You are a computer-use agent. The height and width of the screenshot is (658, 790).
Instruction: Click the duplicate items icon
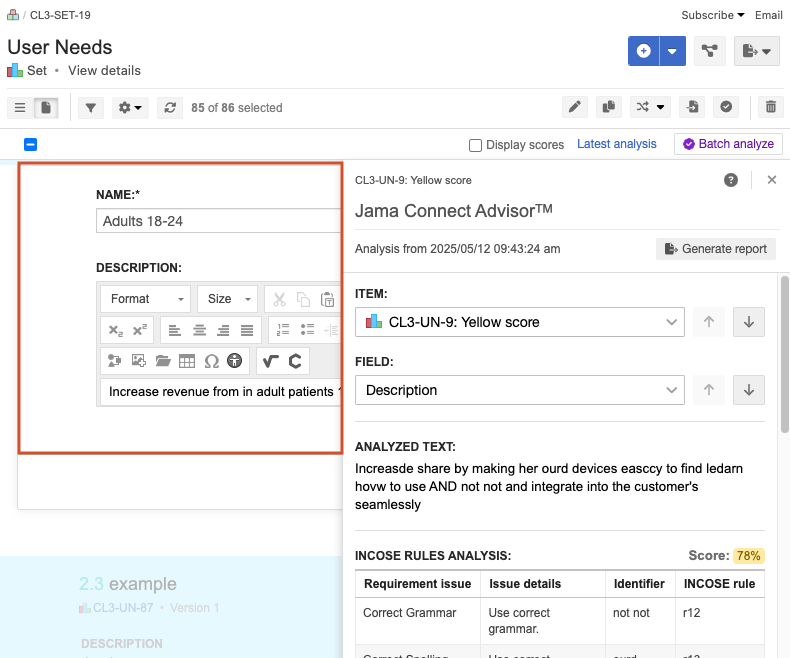click(607, 107)
